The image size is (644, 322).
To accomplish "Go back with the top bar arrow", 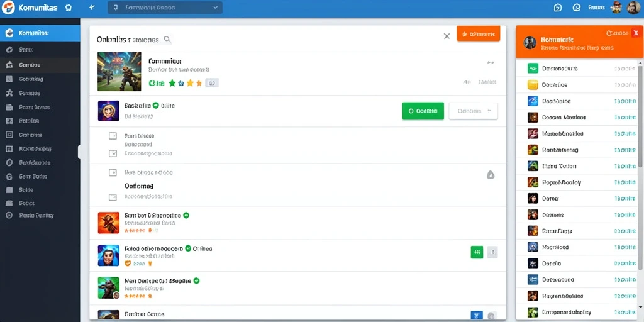I will (92, 8).
